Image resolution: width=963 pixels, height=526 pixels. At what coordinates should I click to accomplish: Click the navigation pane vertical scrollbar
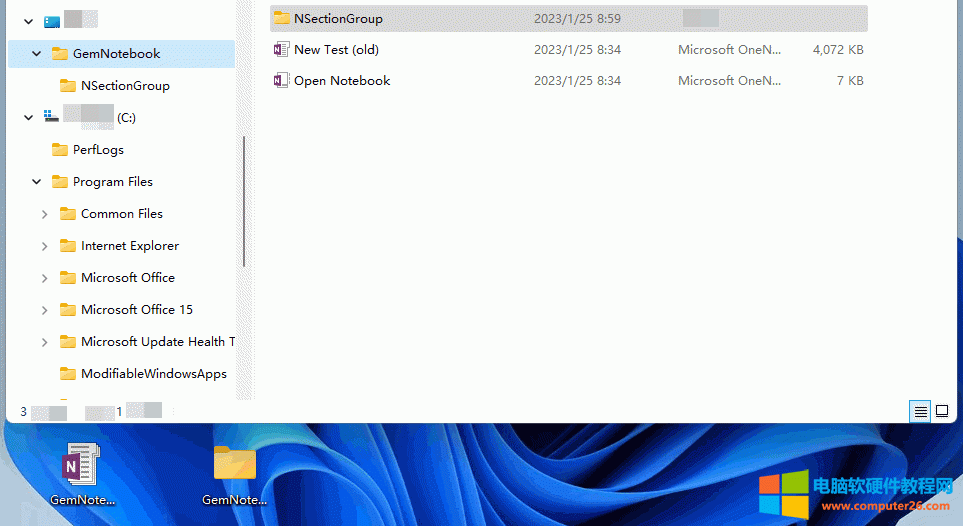pyautogui.click(x=244, y=200)
